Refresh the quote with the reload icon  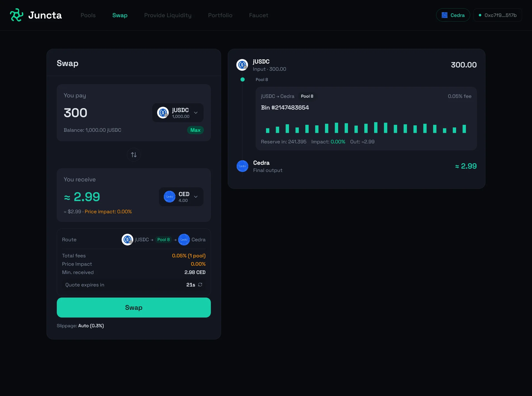point(200,285)
